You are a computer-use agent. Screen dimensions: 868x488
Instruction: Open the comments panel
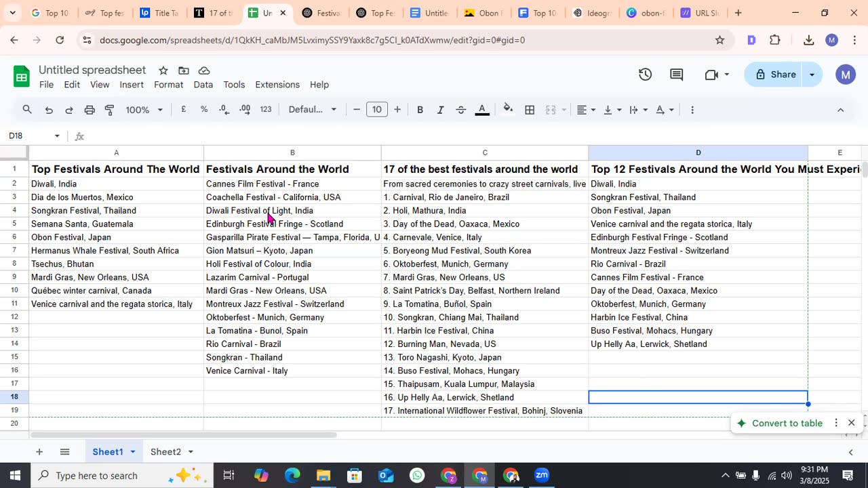(x=677, y=75)
